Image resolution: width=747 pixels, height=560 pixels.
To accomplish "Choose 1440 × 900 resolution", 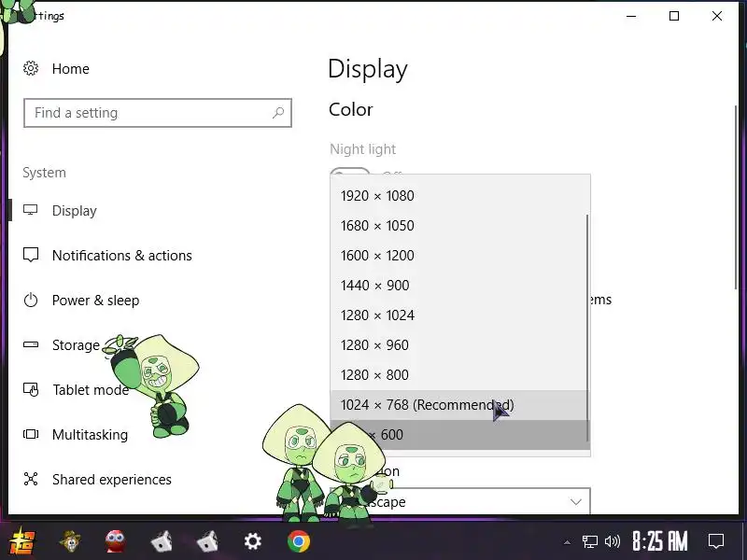I will coord(459,286).
